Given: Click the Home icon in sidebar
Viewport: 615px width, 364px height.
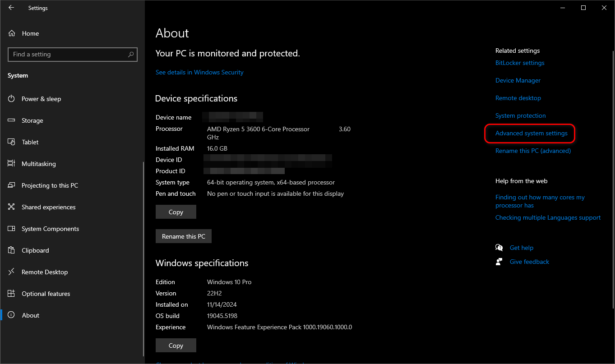Looking at the screenshot, I should click(x=12, y=33).
